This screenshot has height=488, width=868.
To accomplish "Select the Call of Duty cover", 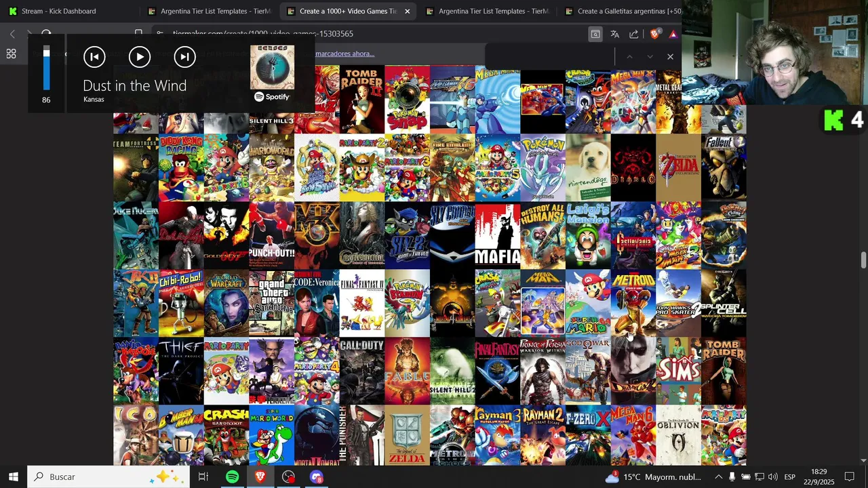I will tap(361, 371).
